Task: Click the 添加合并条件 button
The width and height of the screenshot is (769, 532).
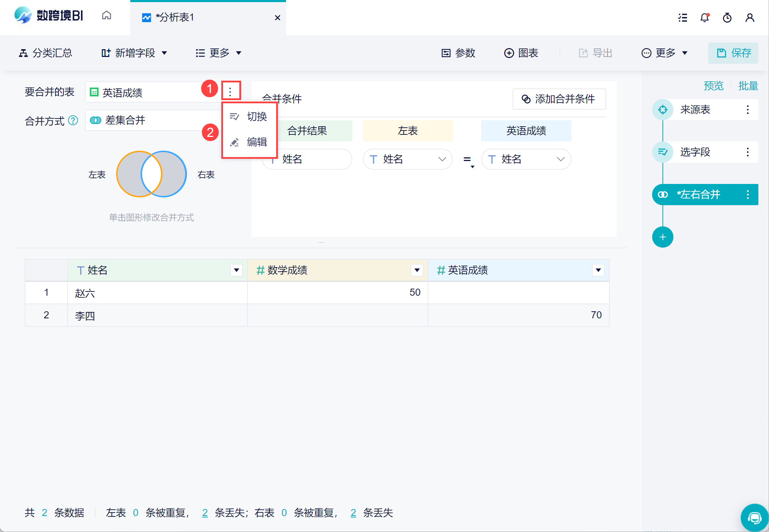Action: pos(559,99)
